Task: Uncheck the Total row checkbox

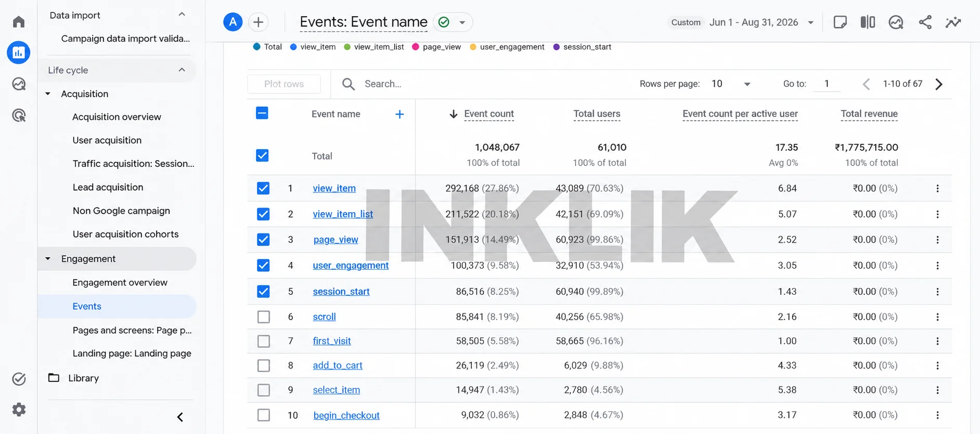Action: [262, 155]
